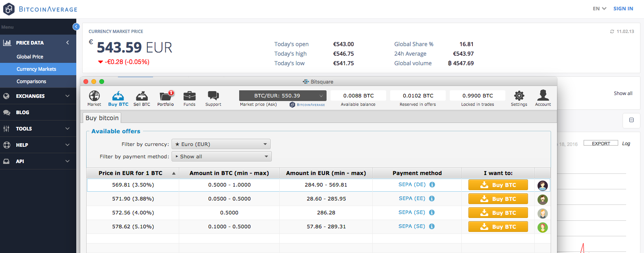Image resolution: width=644 pixels, height=253 pixels.
Task: Select the Buy bitcoin tab
Action: pos(102,118)
